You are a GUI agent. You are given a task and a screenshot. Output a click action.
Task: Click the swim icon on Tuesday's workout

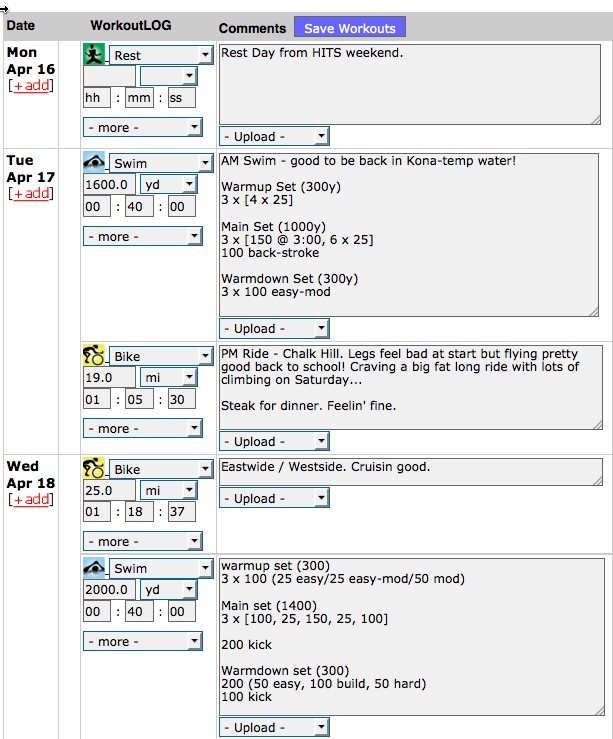click(94, 162)
